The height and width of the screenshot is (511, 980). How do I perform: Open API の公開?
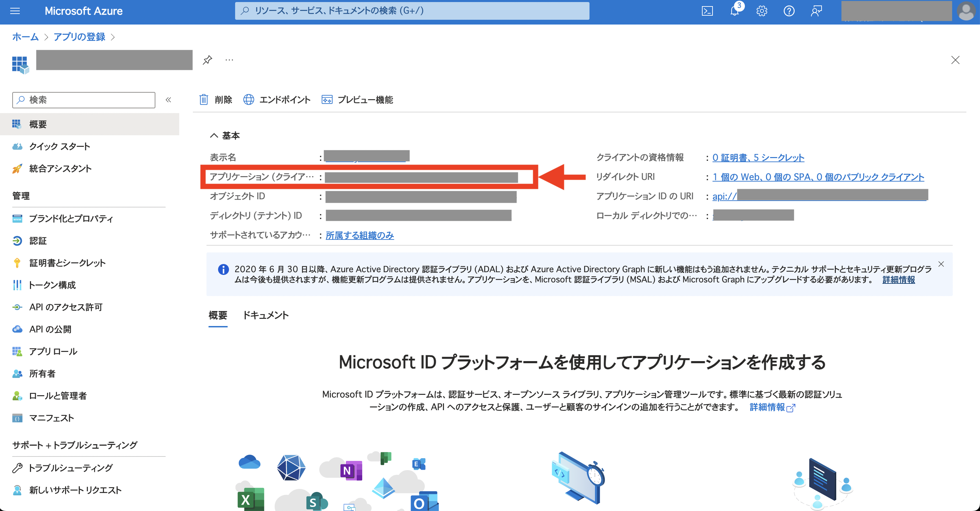pyautogui.click(x=50, y=329)
